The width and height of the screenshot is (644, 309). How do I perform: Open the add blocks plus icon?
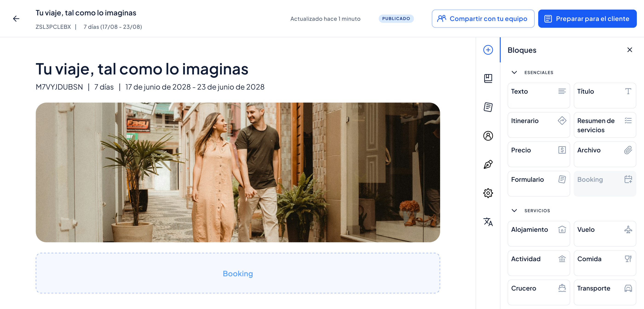pyautogui.click(x=488, y=50)
